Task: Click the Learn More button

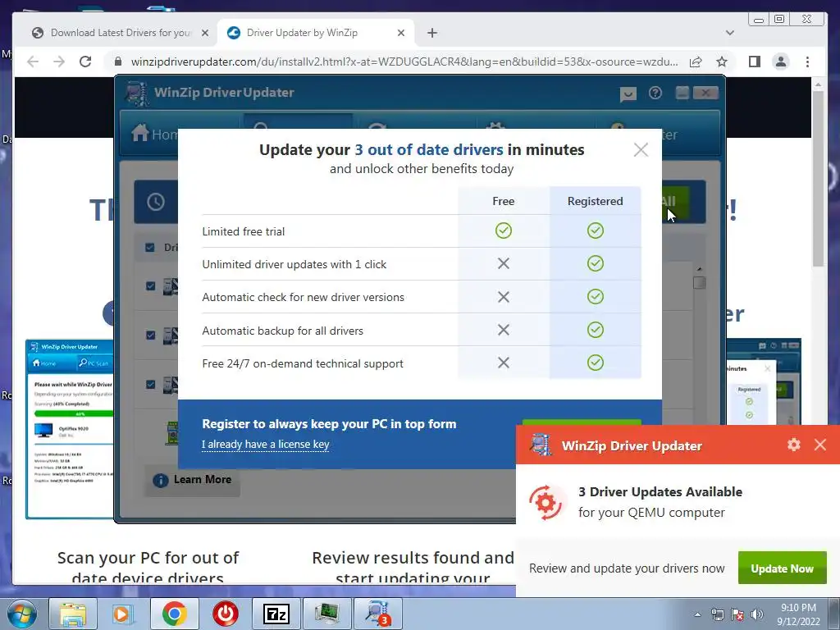Action: click(x=193, y=480)
